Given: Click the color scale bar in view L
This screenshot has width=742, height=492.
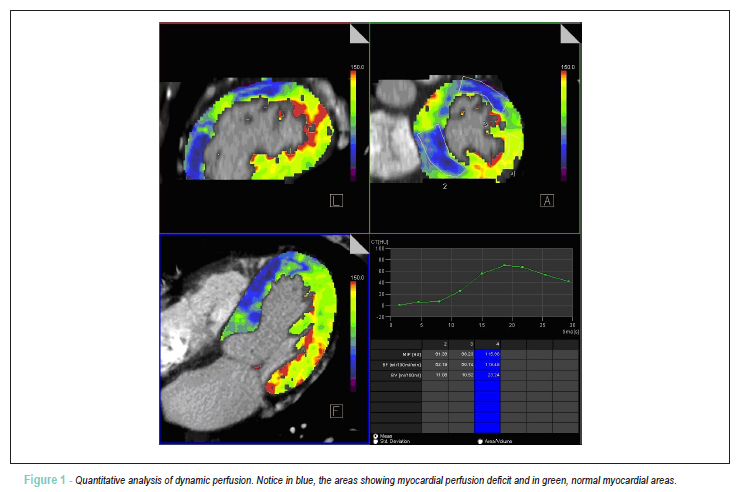Looking at the screenshot, I should (x=353, y=126).
